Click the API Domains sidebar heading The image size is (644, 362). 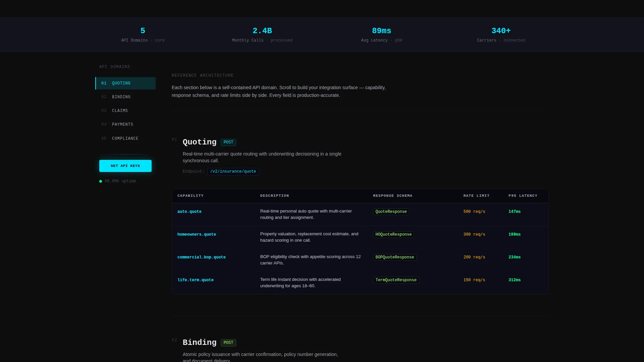click(x=115, y=67)
